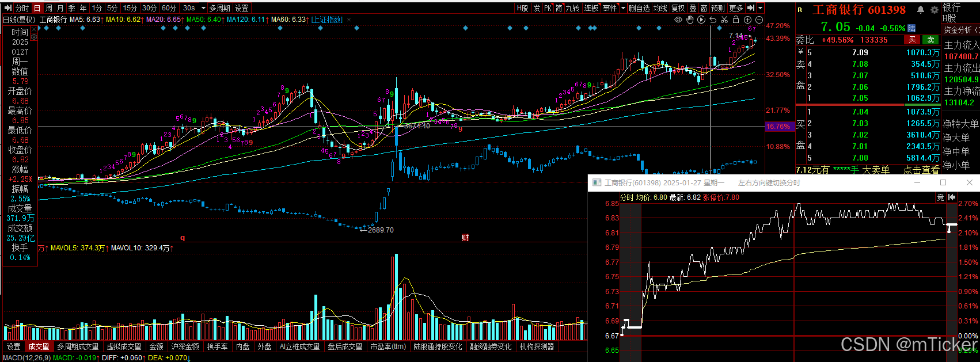Click the arrow icon right of 竞

[x=952, y=197]
